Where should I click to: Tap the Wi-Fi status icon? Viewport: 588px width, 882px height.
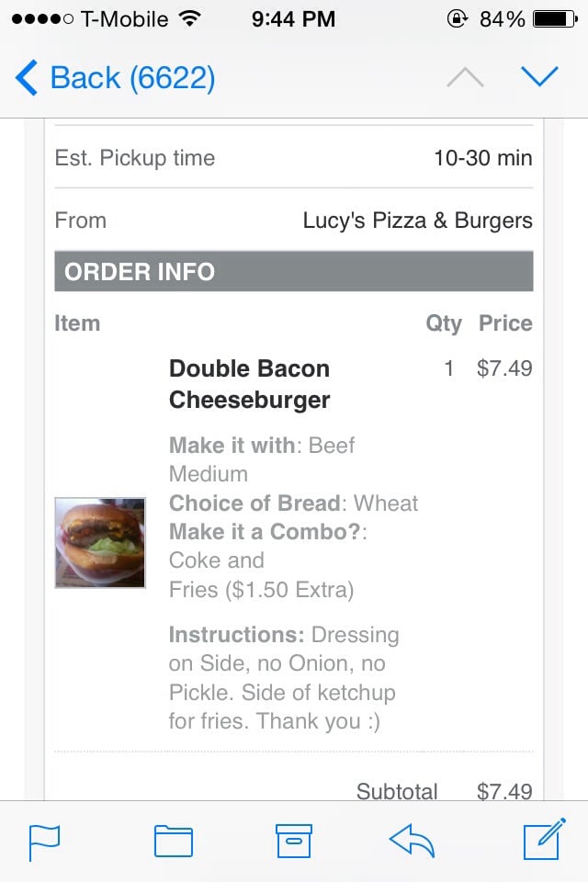(190, 18)
